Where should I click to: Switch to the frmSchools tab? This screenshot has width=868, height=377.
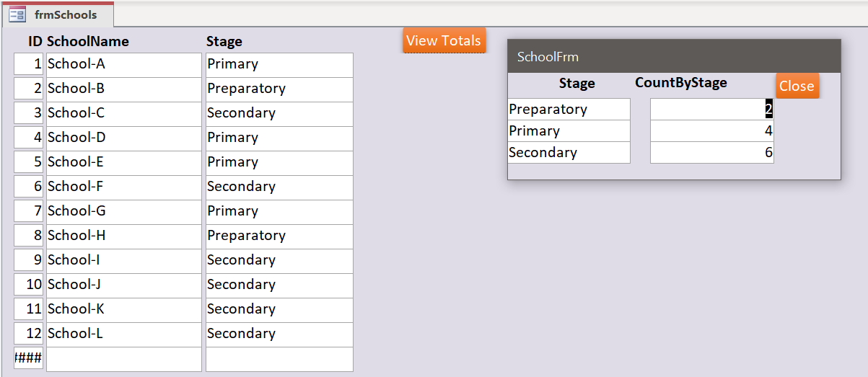pos(65,14)
